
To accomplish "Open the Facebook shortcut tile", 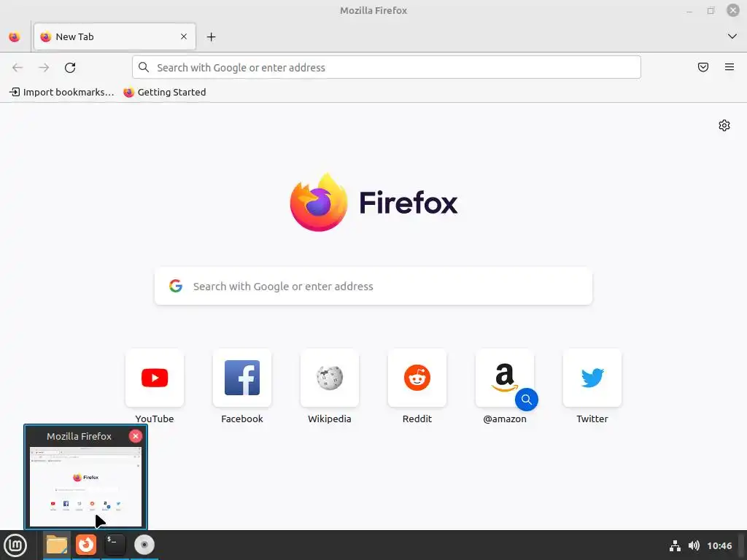I will pos(242,378).
